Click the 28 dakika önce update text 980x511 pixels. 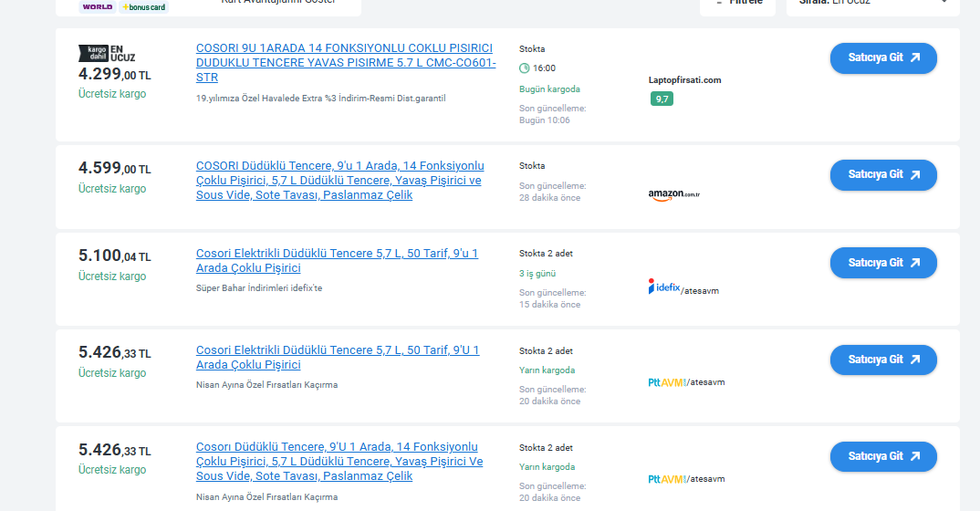(549, 198)
